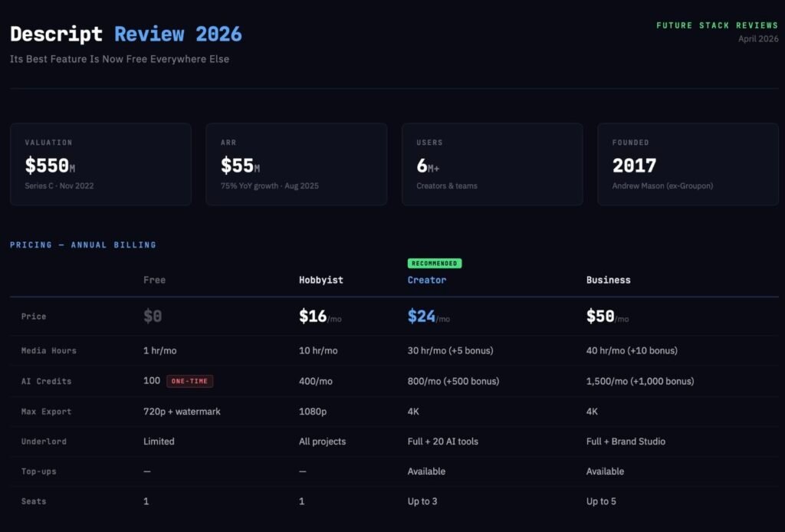Click the Founded 2017 stat card

[688, 163]
